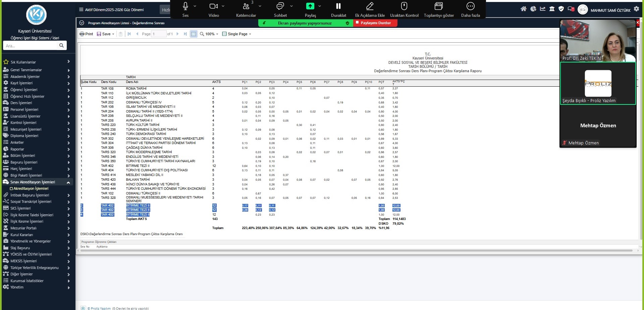The image size is (644, 310).
Task: Go to next page in report viewer
Action: coord(177,34)
